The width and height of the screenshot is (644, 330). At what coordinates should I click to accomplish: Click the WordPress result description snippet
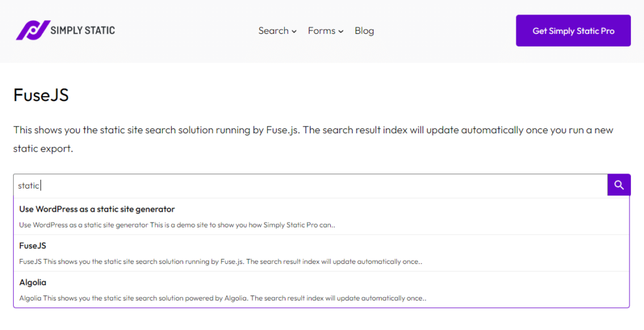tap(177, 225)
